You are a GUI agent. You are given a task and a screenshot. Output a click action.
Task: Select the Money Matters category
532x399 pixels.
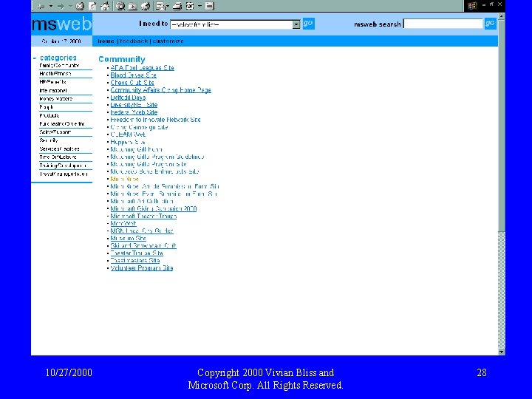(56, 99)
